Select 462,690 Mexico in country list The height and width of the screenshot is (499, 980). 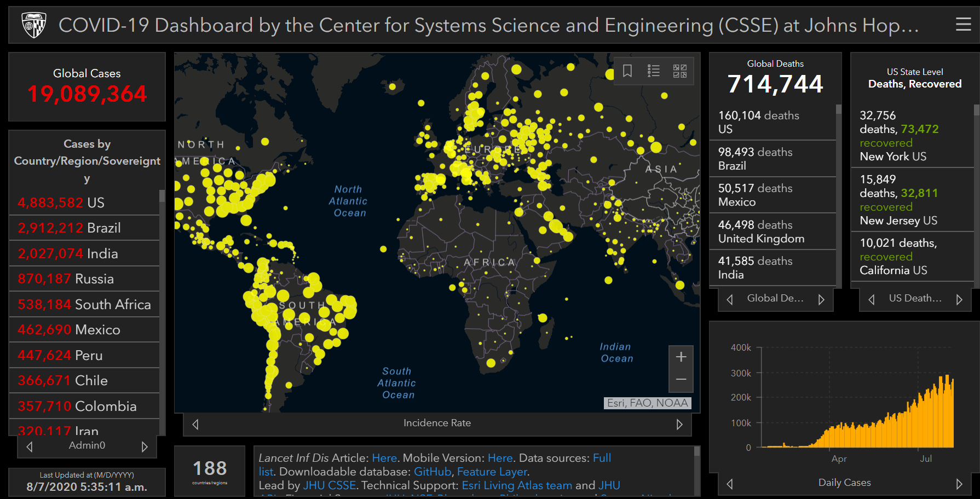click(x=84, y=330)
